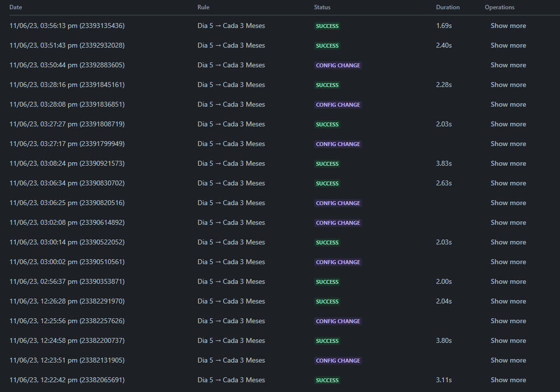Click the Rule column header
The width and height of the screenshot is (560, 392).
[x=203, y=7]
